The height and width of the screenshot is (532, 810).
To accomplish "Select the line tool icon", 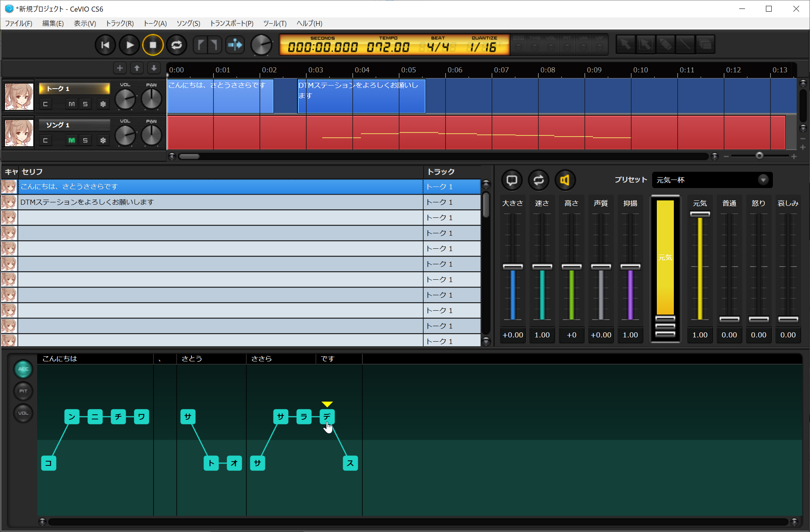I will pos(685,45).
